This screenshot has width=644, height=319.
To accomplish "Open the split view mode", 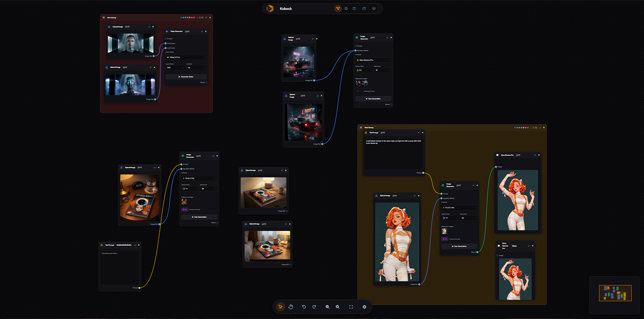I will (354, 8).
